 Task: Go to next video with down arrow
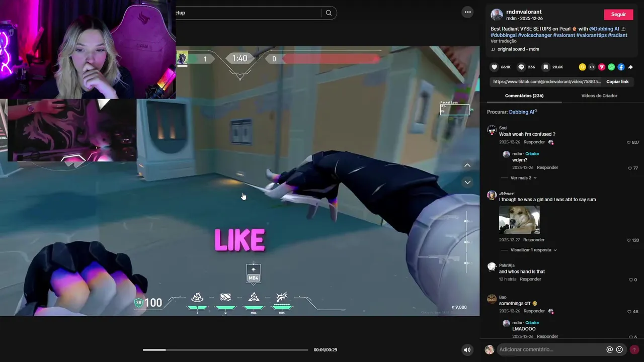[467, 182]
